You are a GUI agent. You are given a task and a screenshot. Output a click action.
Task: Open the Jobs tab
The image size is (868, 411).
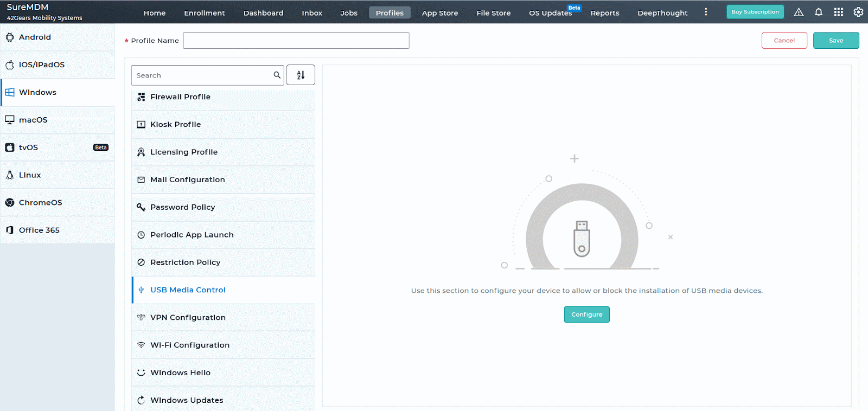349,13
